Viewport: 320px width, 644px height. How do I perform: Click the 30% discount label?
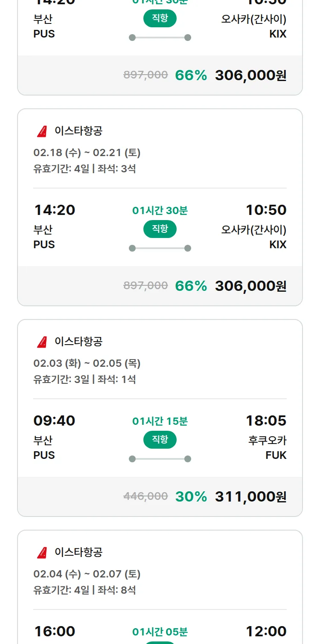[x=191, y=496]
